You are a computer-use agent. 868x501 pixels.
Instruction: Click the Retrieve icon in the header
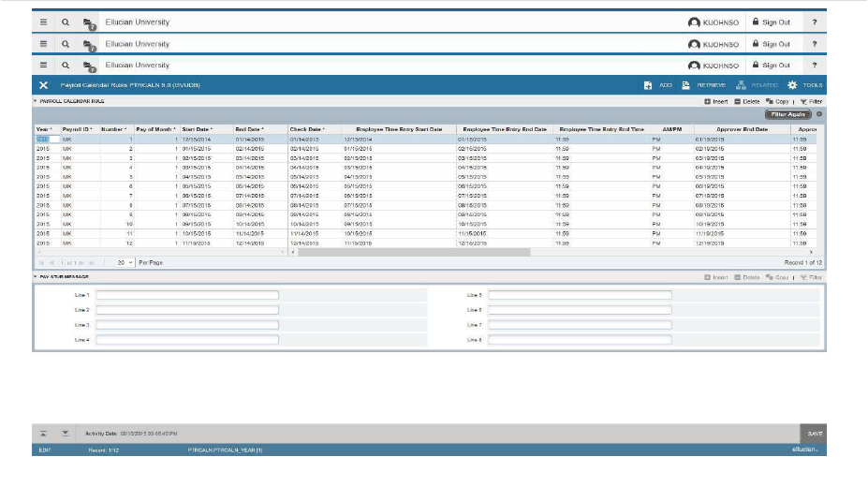click(685, 85)
